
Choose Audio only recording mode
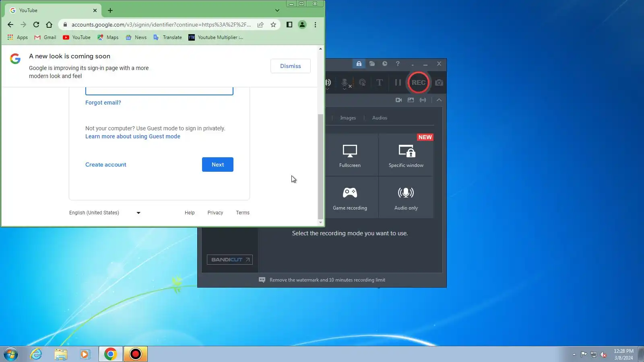pyautogui.click(x=406, y=197)
